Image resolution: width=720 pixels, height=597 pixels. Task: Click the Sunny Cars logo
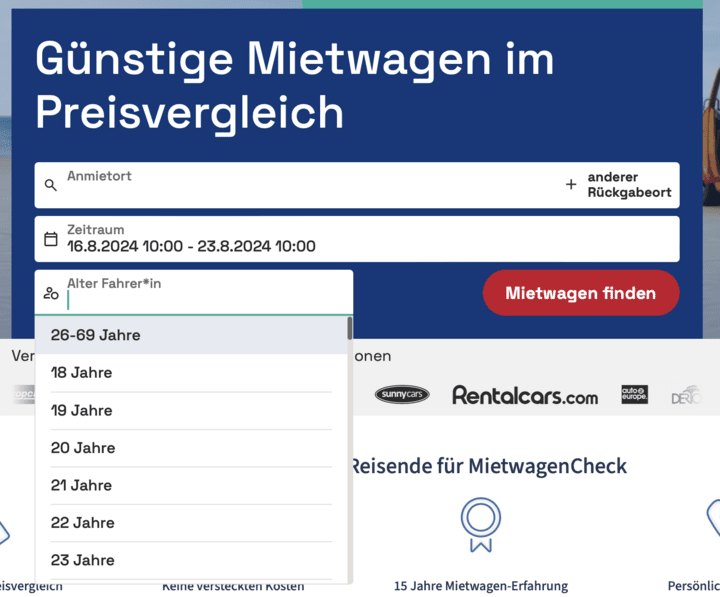tap(402, 395)
